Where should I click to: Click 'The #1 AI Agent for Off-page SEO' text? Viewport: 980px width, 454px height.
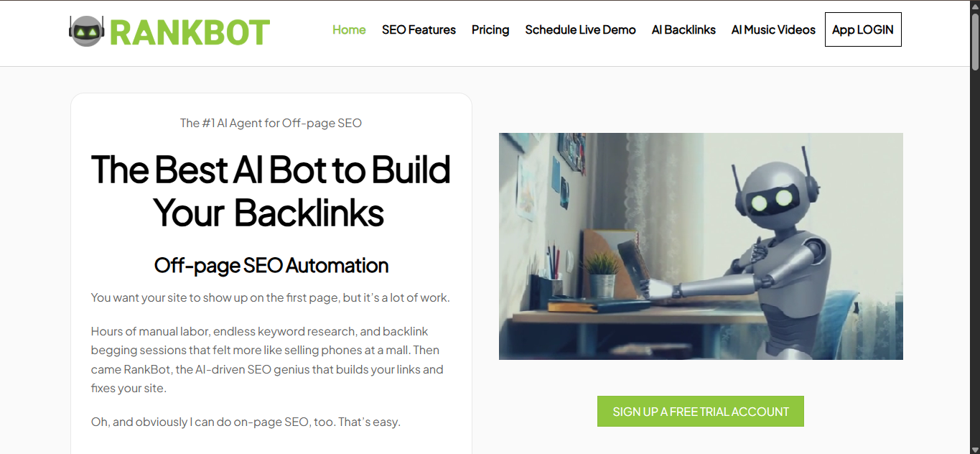[x=271, y=123]
